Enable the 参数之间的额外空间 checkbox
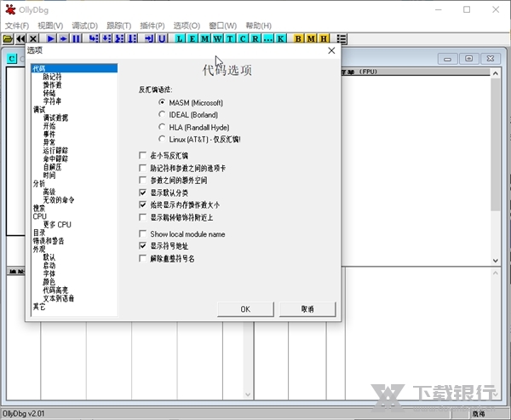 pos(142,180)
